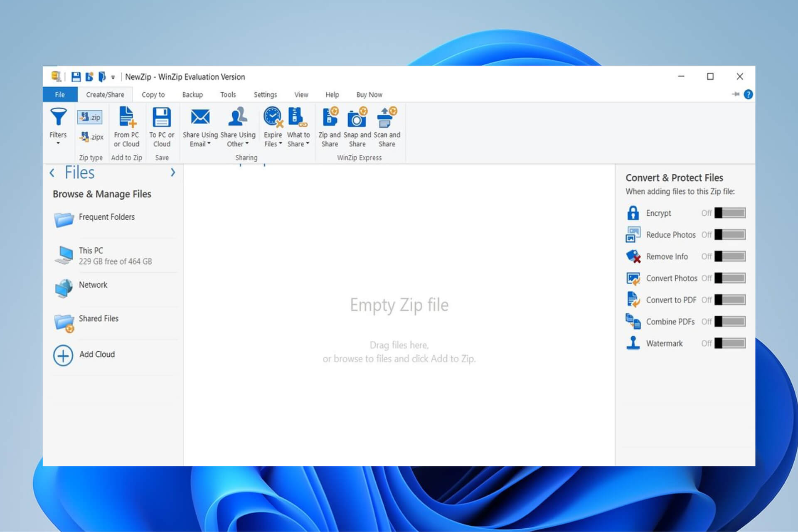The width and height of the screenshot is (798, 532).
Task: Click the Convert Photos icon
Action: (x=633, y=278)
